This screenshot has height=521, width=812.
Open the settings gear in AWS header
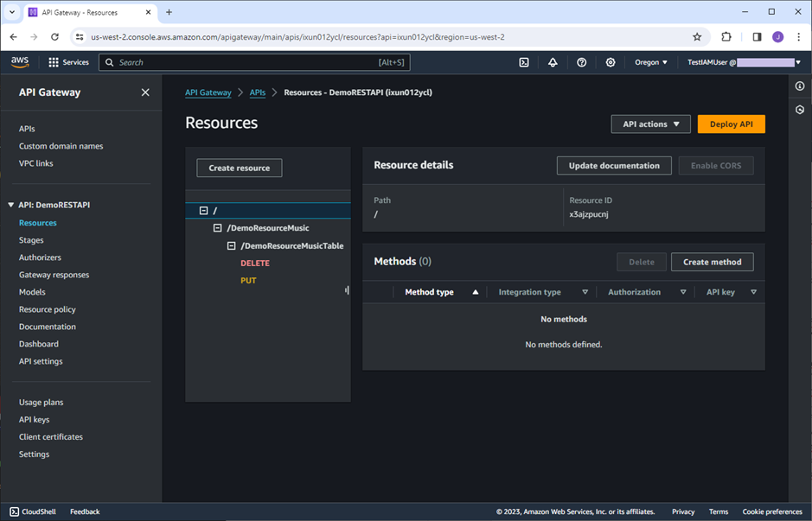click(x=611, y=62)
